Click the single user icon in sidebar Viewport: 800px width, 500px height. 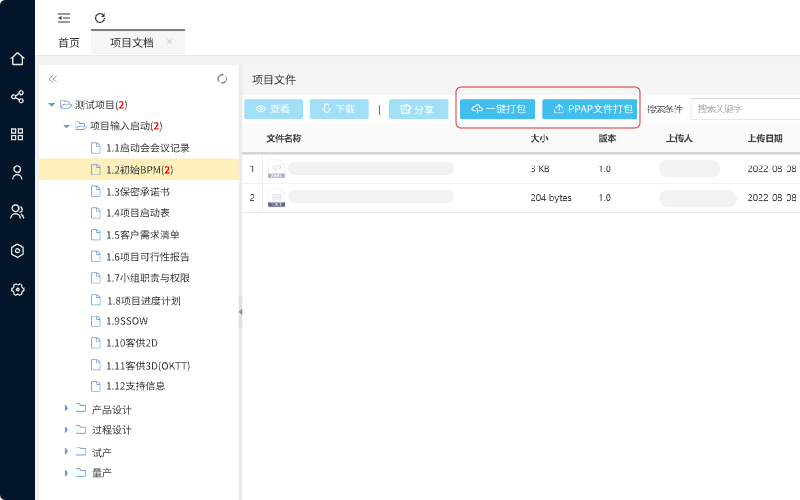click(17, 172)
